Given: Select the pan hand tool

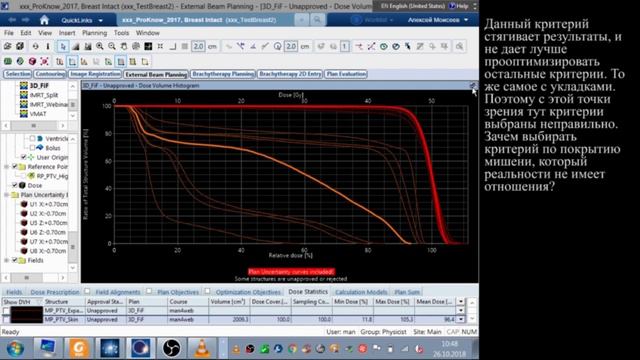Looking at the screenshot, I should click(124, 47).
